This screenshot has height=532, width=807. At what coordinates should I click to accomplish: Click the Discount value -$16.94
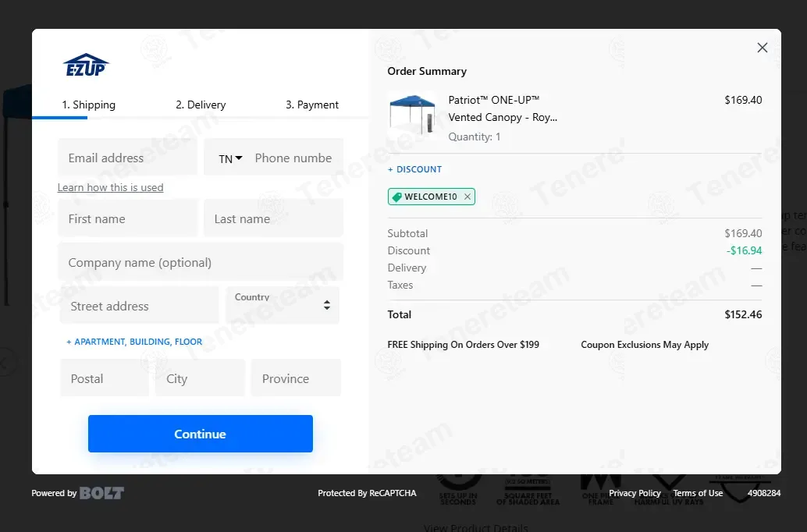point(745,250)
